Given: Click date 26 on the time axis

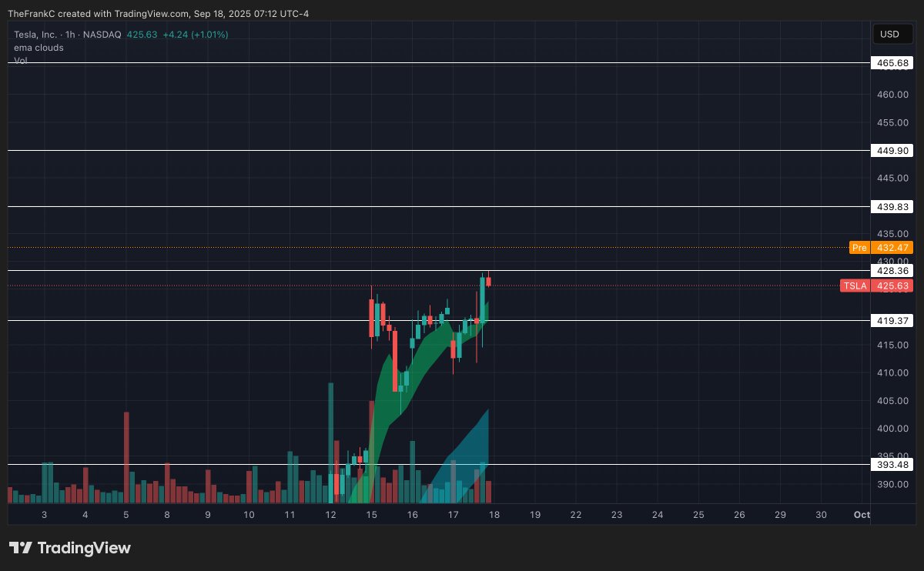Looking at the screenshot, I should (739, 515).
